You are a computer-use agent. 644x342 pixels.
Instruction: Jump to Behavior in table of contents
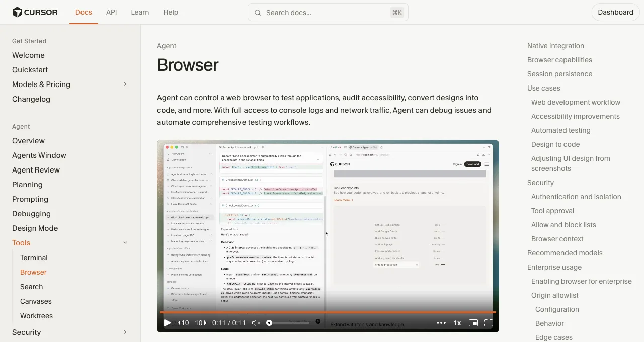tap(549, 323)
